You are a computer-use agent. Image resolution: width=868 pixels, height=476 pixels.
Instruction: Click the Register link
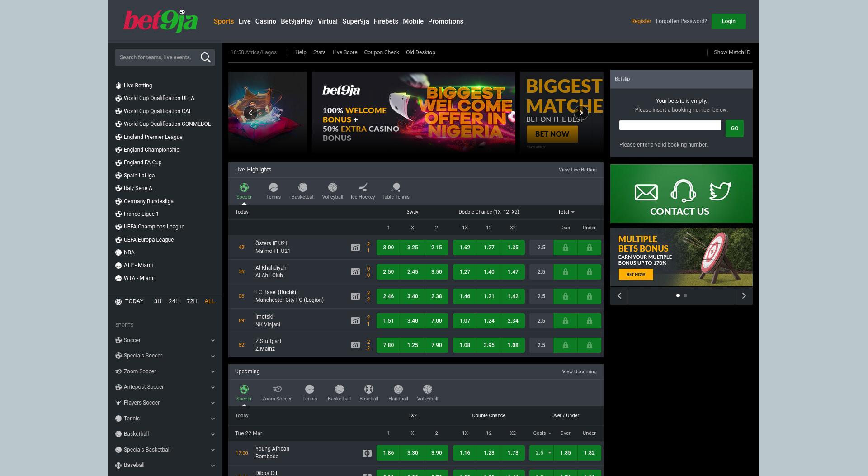click(641, 21)
